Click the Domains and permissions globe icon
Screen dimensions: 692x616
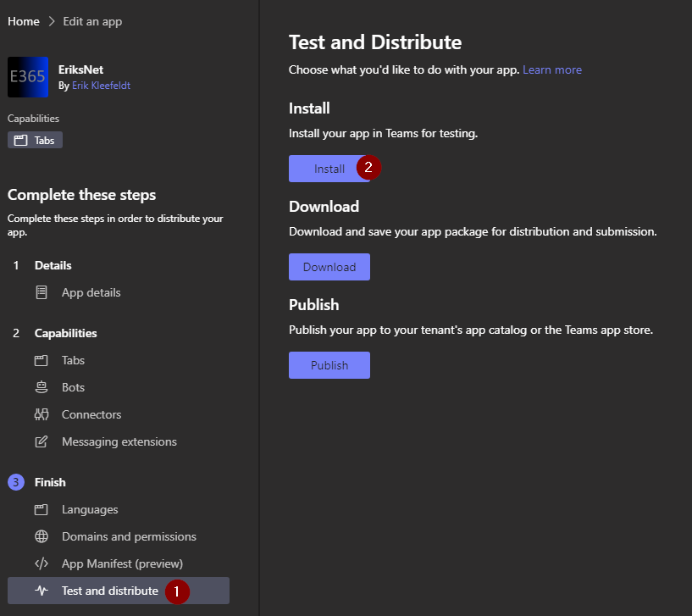click(41, 536)
